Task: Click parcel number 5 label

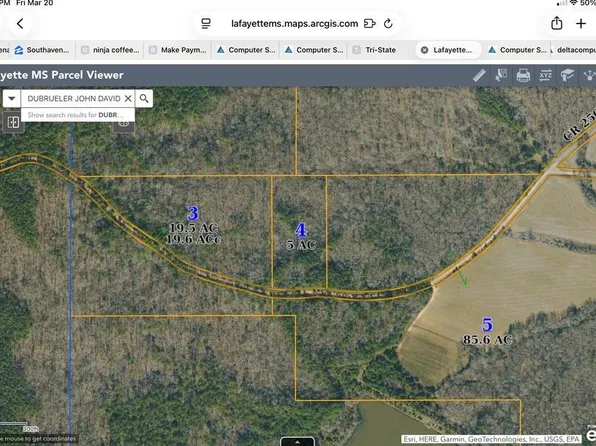Action: point(487,325)
